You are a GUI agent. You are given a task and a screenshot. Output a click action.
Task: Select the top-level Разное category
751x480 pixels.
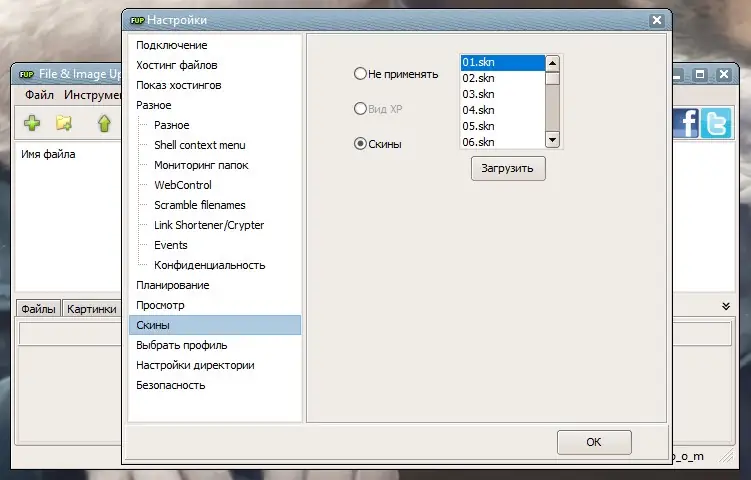coord(153,105)
